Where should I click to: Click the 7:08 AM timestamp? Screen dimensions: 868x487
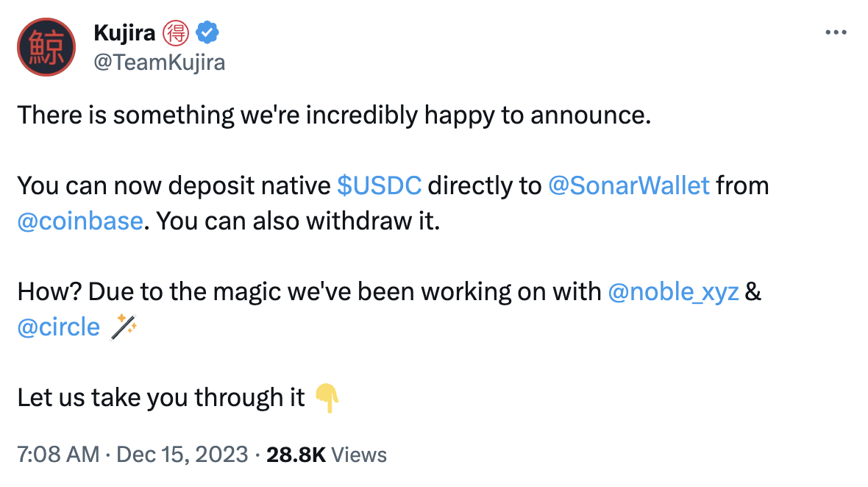(57, 454)
